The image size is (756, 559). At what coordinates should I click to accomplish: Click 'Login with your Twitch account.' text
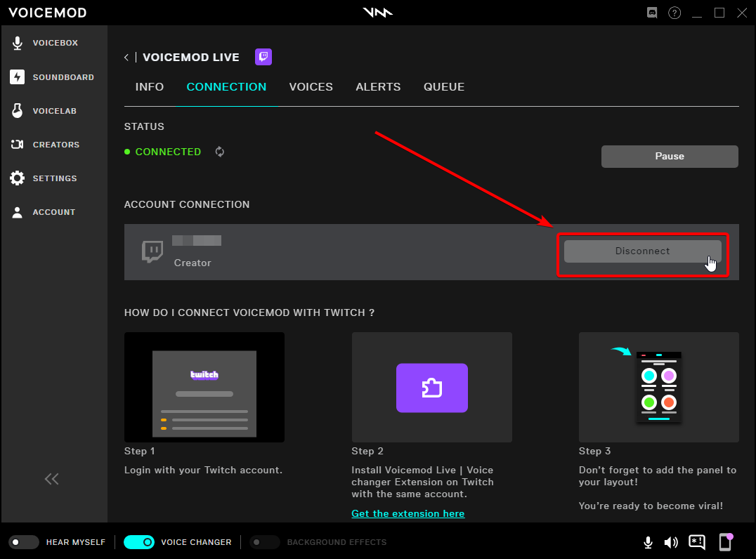(204, 470)
